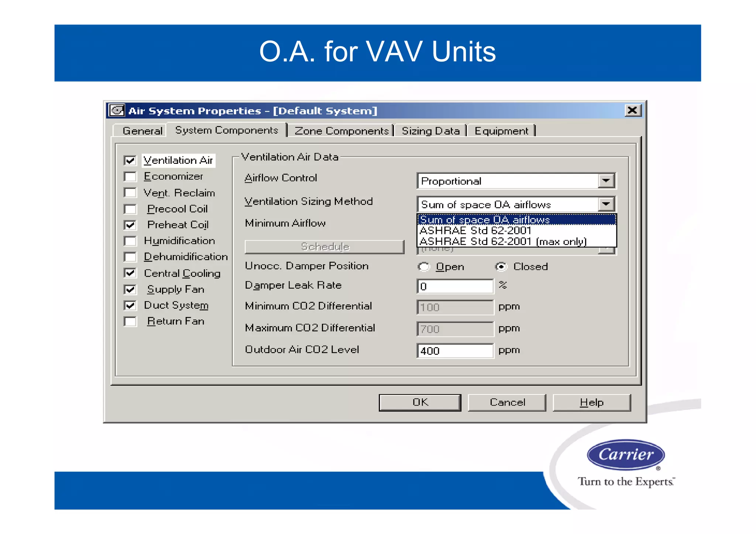
Task: Choose ASHRAE Std 62-2001 from the list
Action: pyautogui.click(x=475, y=231)
